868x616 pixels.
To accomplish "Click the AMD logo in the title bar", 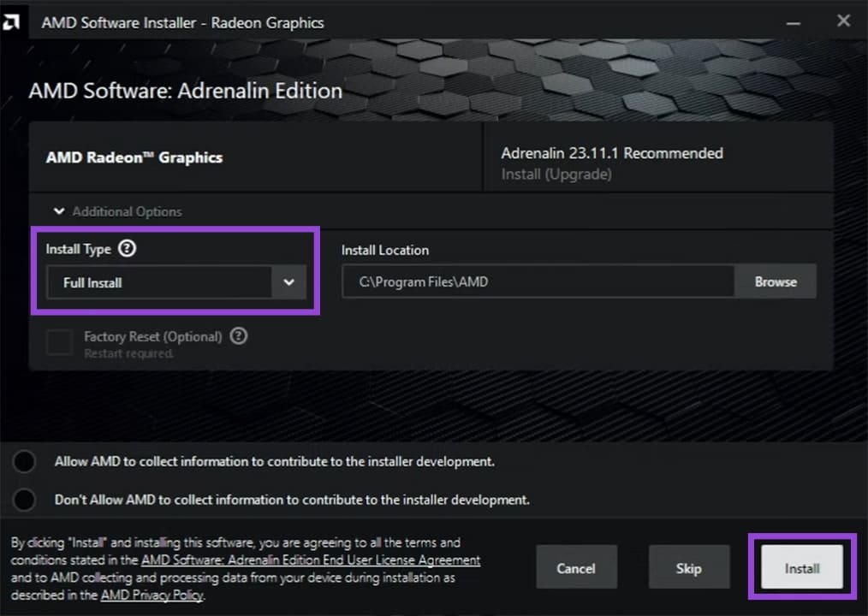I will [14, 21].
